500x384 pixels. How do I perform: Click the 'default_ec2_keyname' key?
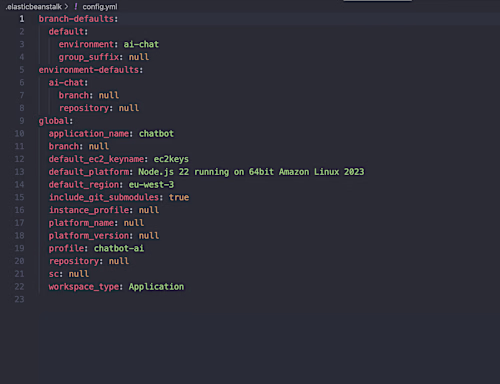[x=96, y=159]
